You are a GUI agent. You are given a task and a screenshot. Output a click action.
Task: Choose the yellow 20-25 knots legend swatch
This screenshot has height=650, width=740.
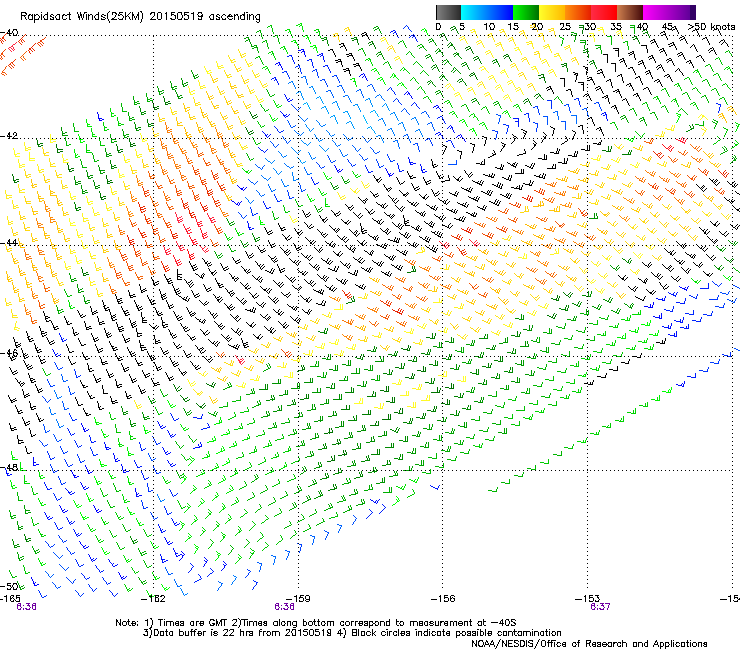click(x=552, y=12)
